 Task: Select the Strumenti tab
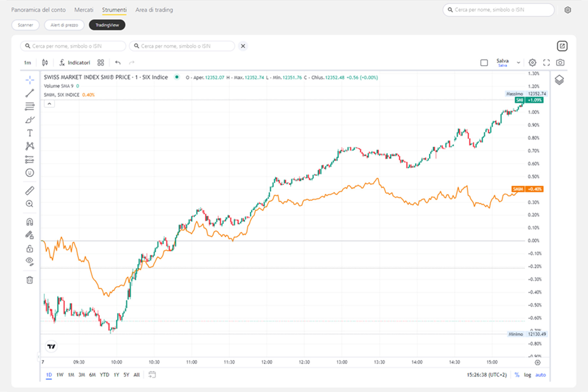114,10
